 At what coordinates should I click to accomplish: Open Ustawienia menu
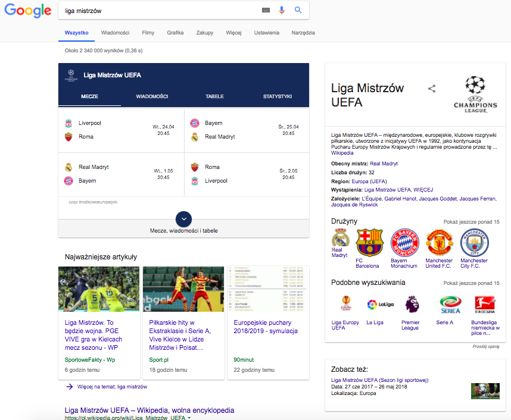point(267,33)
